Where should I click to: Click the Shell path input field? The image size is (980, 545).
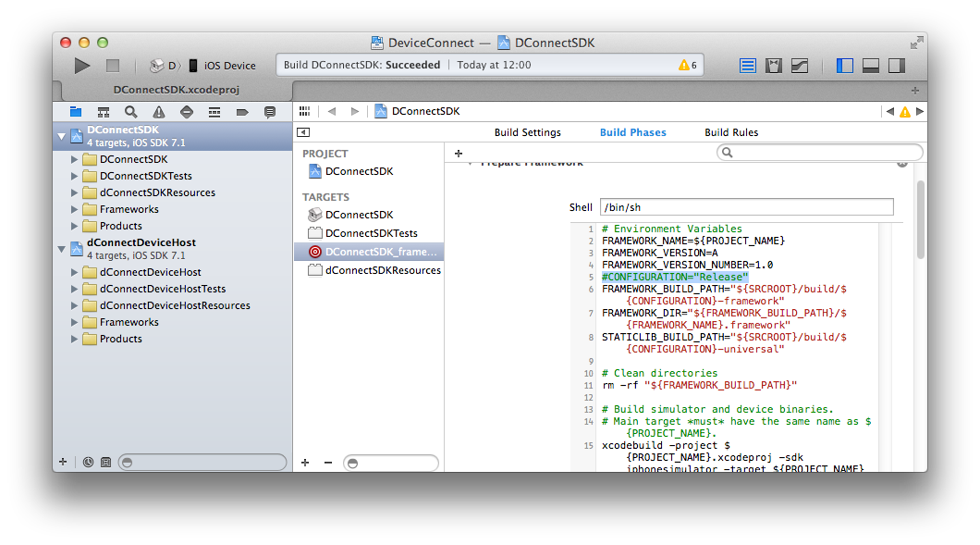point(746,207)
